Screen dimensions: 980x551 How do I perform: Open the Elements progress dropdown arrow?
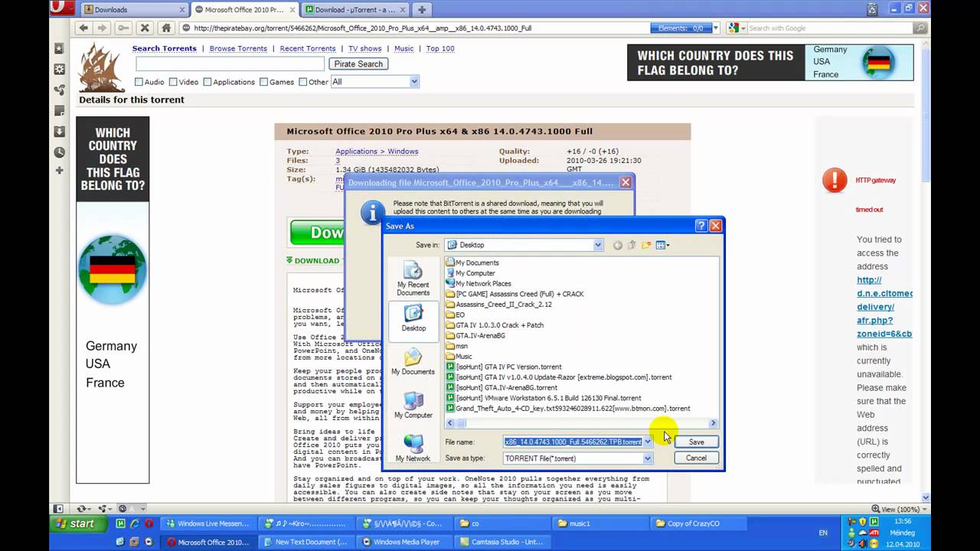tap(715, 28)
